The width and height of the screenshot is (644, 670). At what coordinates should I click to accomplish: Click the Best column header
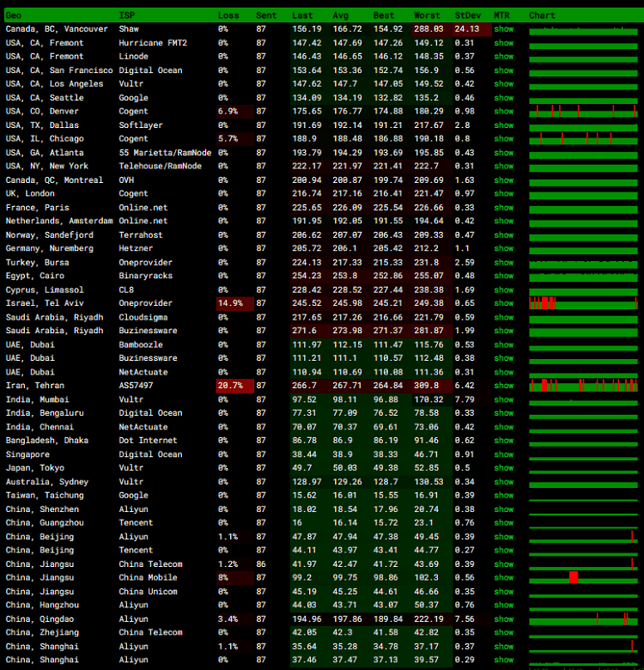384,15
